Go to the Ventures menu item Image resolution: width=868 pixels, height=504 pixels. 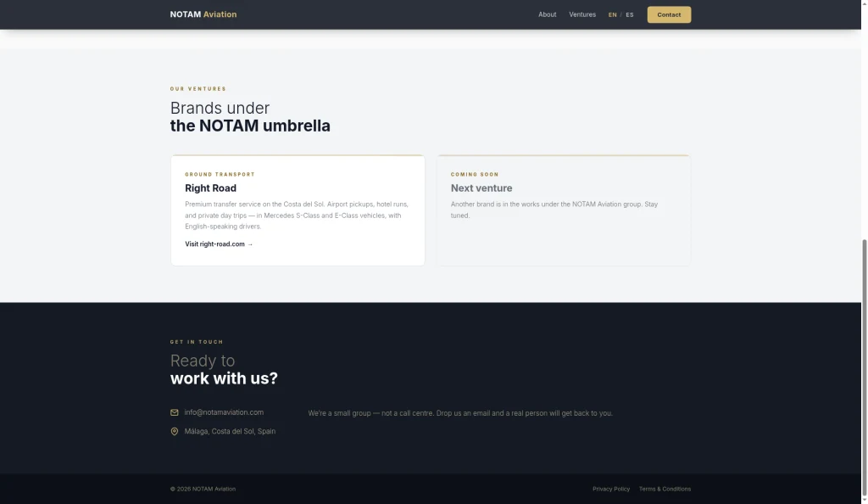[582, 14]
